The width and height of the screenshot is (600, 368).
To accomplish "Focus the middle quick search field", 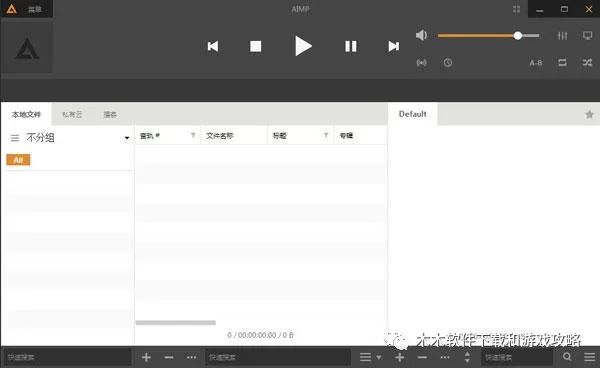I will coord(277,357).
